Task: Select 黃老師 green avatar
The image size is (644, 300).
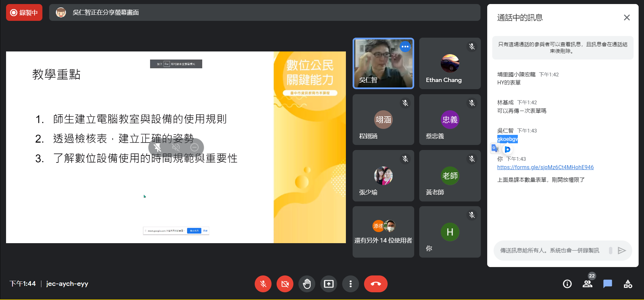Action: (x=450, y=176)
